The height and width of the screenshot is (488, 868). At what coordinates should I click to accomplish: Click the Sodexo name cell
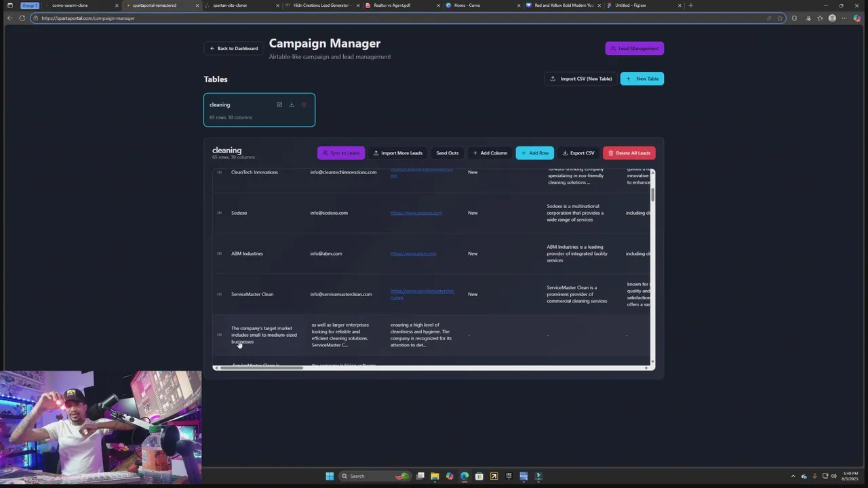(239, 213)
